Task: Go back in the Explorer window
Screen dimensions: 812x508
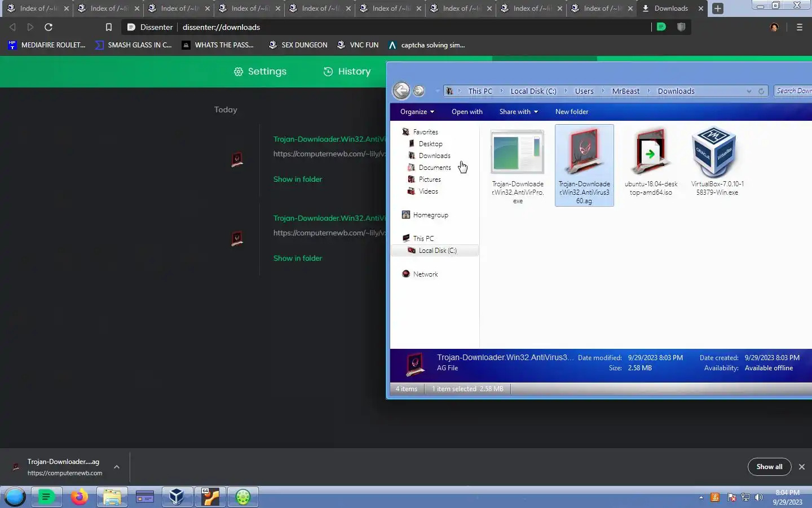Action: 401,90
